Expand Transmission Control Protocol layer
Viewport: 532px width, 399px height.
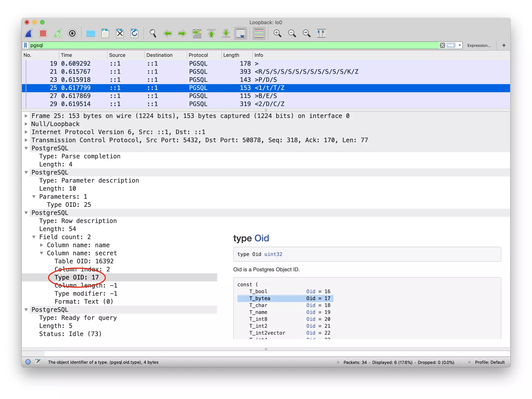tap(26, 140)
